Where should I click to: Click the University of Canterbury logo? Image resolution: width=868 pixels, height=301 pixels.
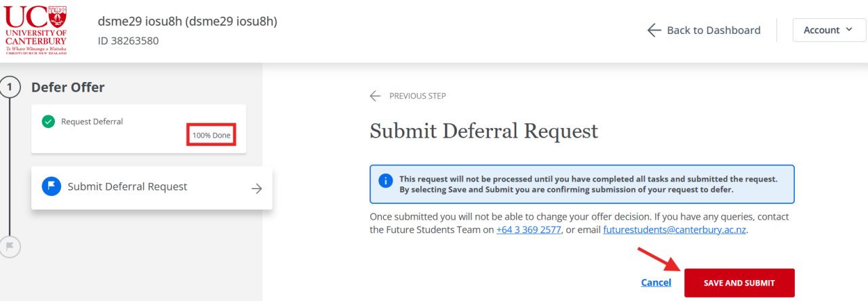point(36,31)
